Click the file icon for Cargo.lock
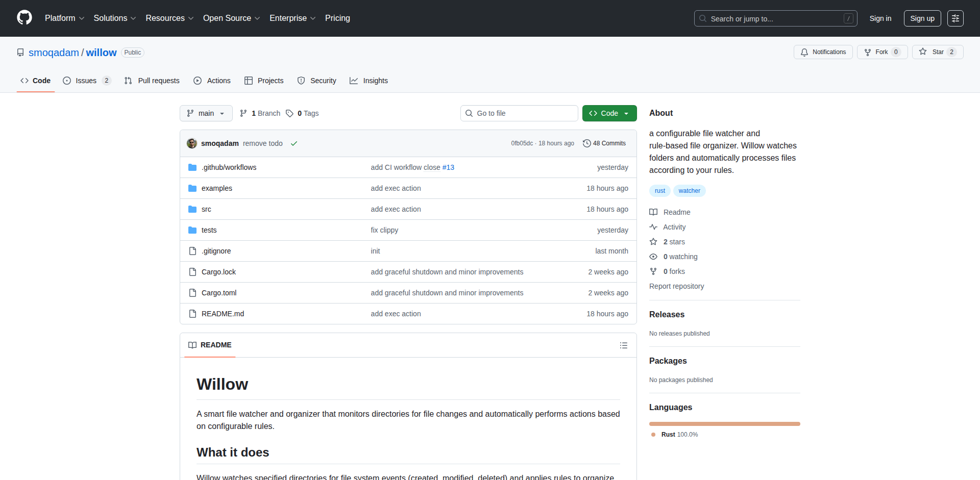 192,272
